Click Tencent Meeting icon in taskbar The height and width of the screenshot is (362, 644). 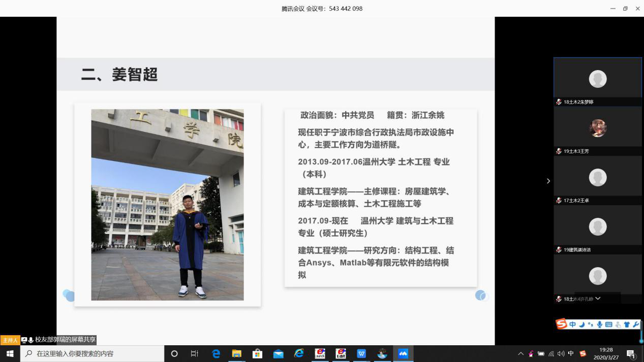coord(403,353)
